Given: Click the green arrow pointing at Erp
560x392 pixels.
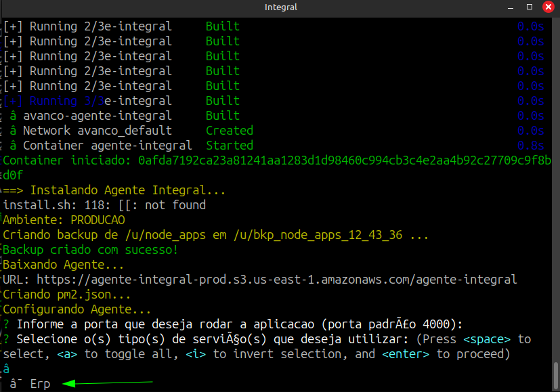Looking at the screenshot, I should (x=108, y=384).
